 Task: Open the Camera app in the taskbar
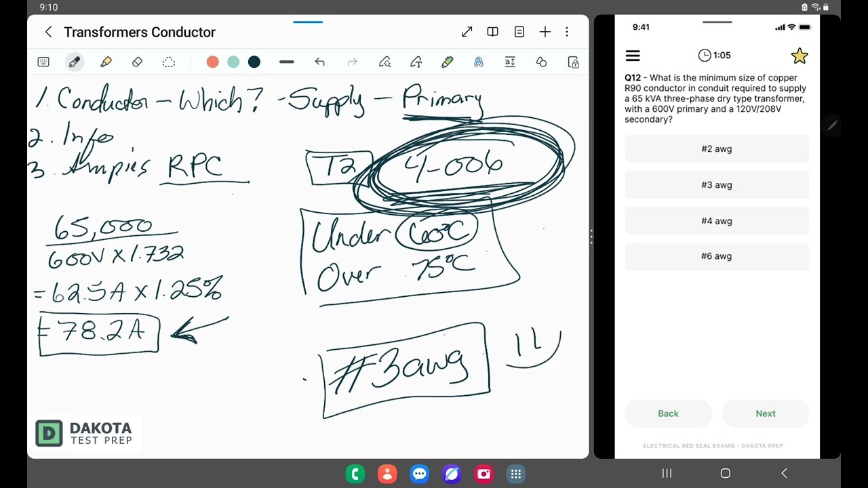tap(484, 474)
